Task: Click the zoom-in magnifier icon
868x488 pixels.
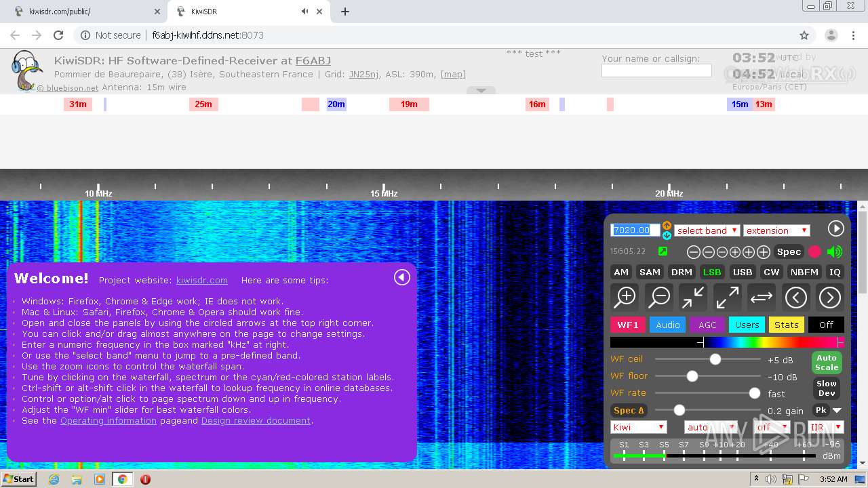Action: [625, 297]
